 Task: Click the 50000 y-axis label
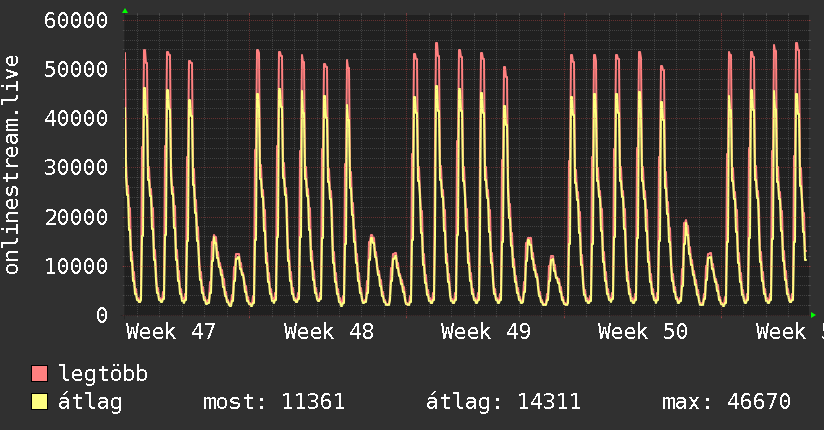point(76,69)
